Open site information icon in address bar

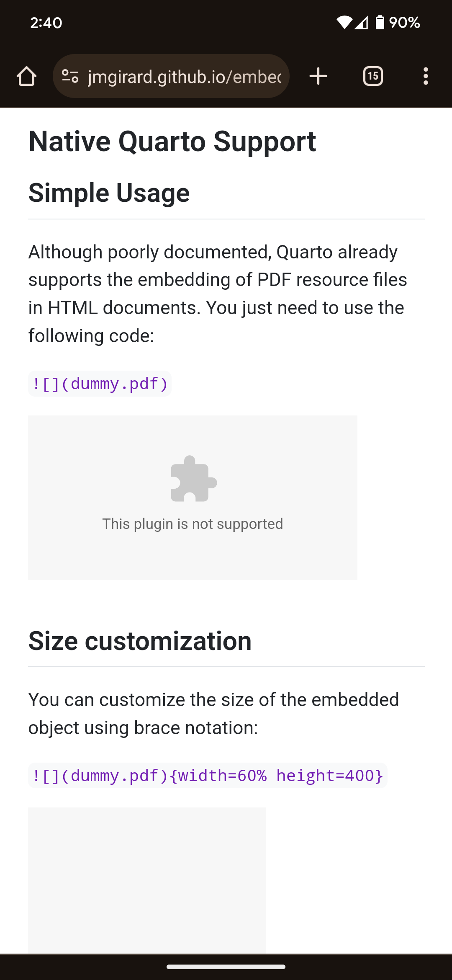pyautogui.click(x=70, y=76)
